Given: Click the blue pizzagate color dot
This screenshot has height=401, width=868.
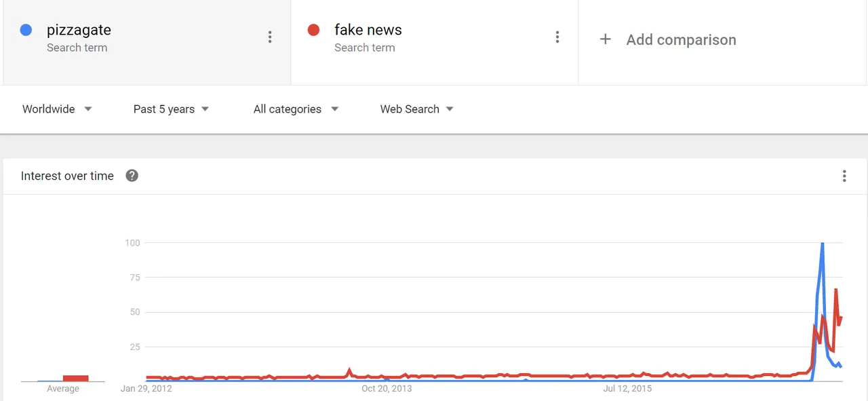Looking at the screenshot, I should click(26, 30).
